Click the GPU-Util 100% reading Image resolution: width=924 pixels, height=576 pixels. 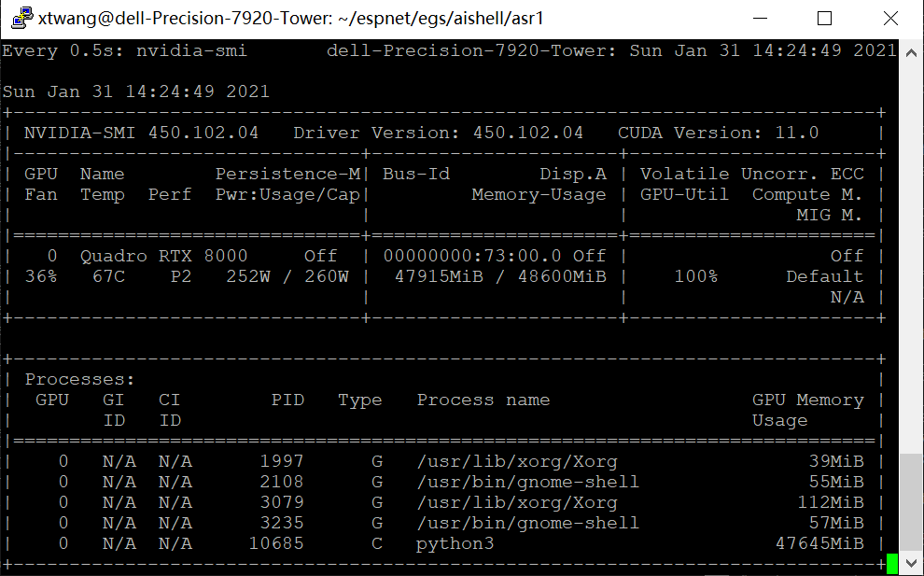[x=698, y=275]
